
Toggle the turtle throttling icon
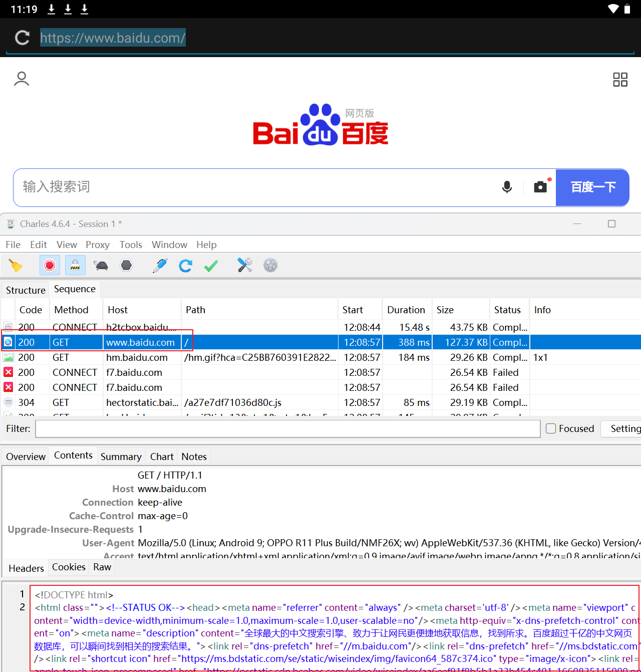(x=101, y=265)
